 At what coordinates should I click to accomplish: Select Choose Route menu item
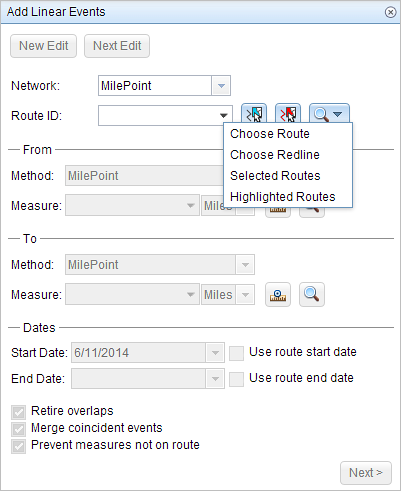pyautogui.click(x=288, y=134)
